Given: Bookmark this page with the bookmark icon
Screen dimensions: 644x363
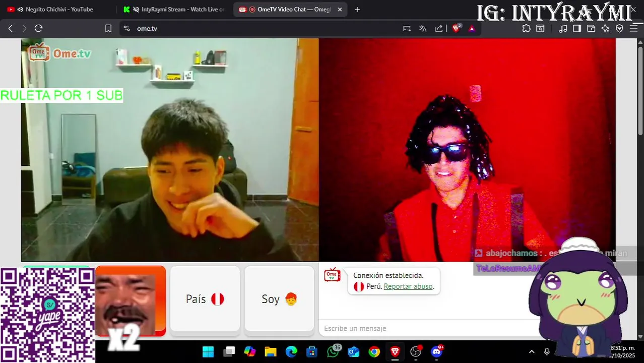Looking at the screenshot, I should (x=108, y=28).
